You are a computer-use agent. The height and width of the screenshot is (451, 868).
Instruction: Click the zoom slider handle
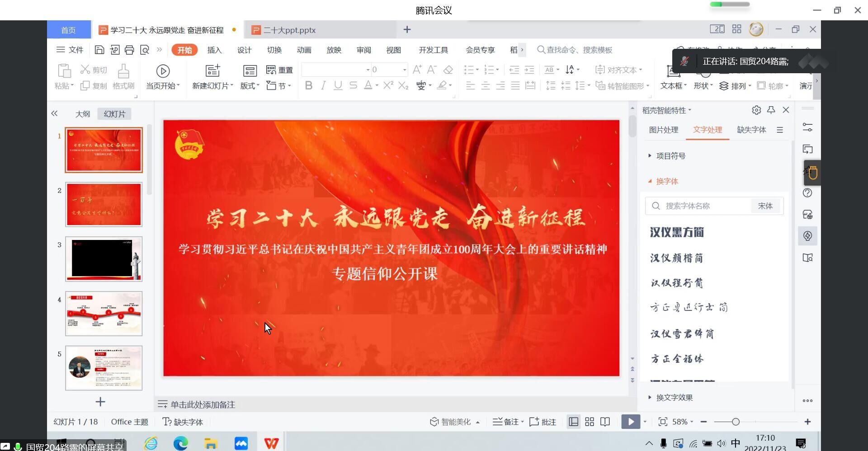736,422
